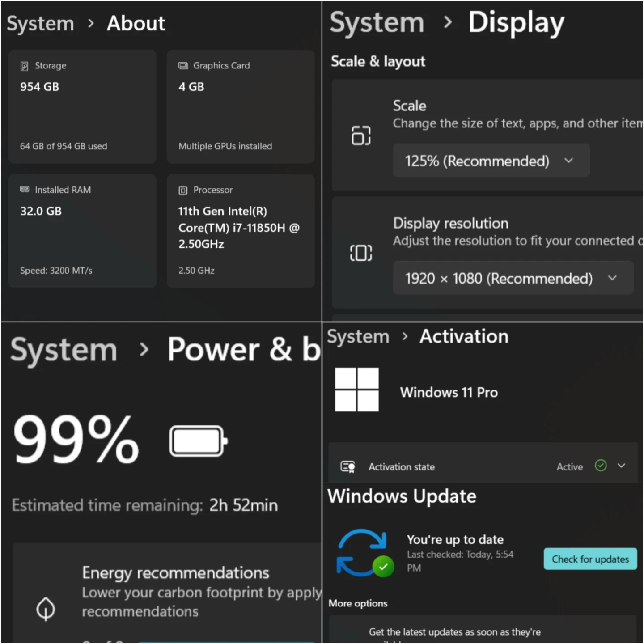Click the Windows 11 Pro logo
This screenshot has width=644, height=644.
coord(356,390)
